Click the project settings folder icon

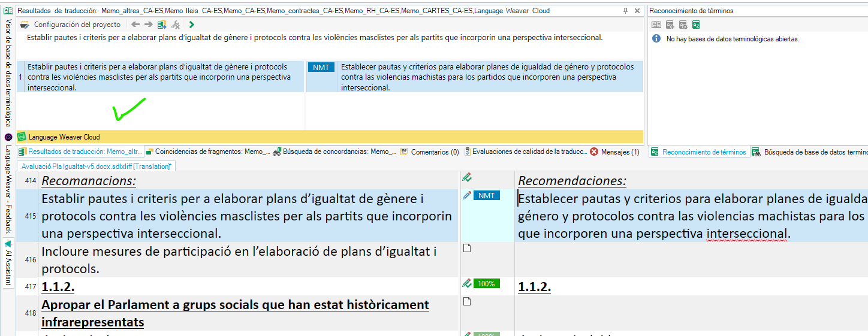[x=25, y=25]
